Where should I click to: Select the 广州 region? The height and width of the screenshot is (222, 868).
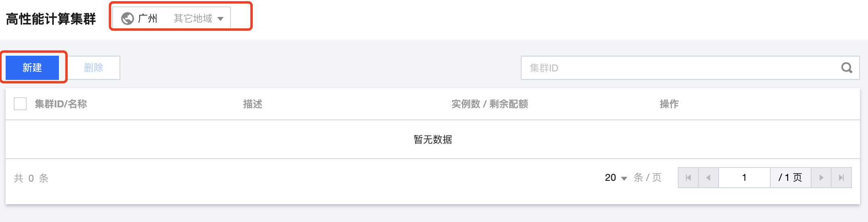[x=147, y=19]
